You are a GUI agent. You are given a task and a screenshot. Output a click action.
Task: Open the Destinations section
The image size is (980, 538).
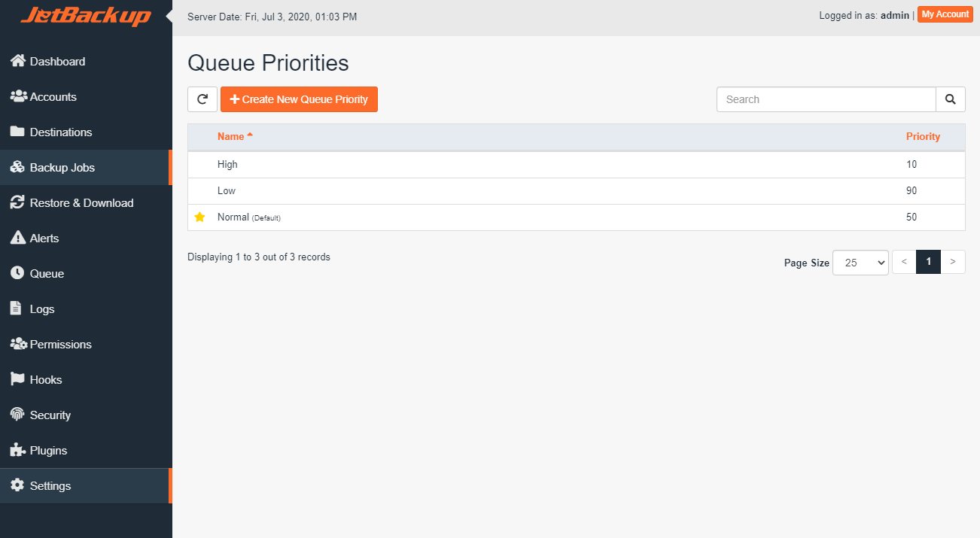pos(60,132)
